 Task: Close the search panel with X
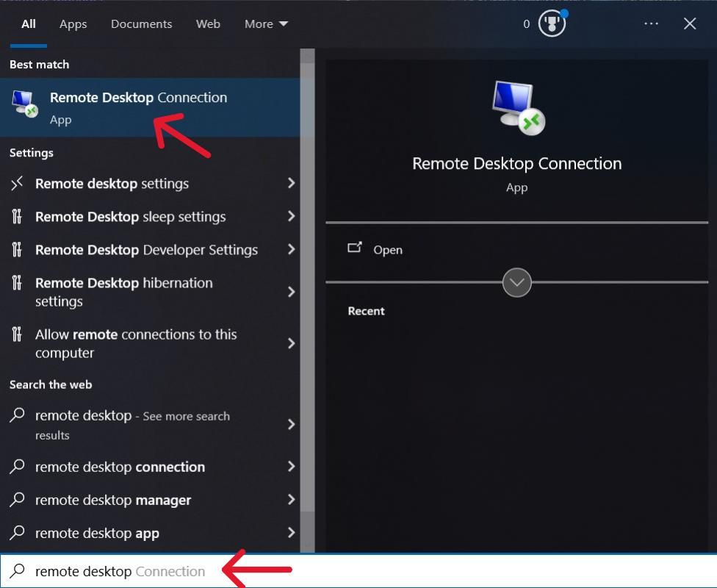coord(690,24)
